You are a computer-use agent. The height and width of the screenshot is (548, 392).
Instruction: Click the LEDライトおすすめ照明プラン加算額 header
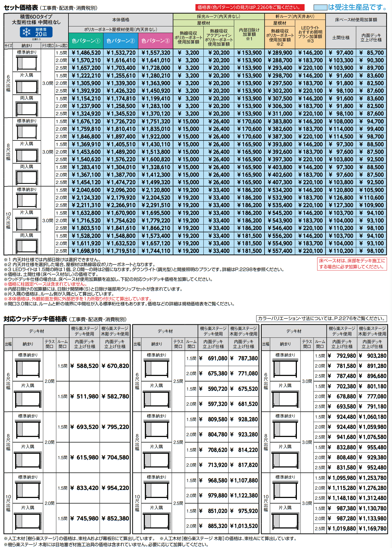point(310,34)
